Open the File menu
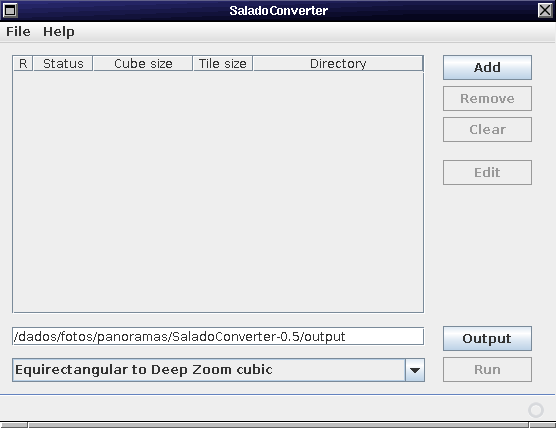Image resolution: width=556 pixels, height=428 pixels. point(18,32)
